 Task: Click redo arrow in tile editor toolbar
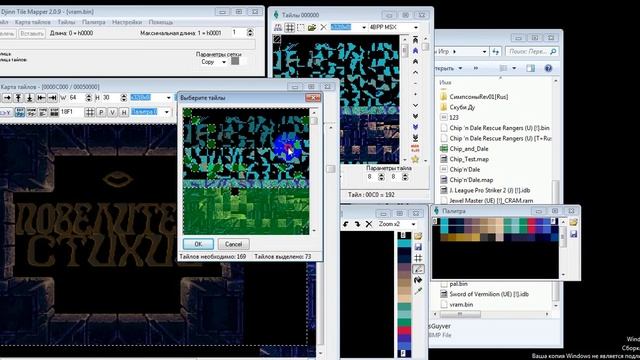(x=357, y=224)
